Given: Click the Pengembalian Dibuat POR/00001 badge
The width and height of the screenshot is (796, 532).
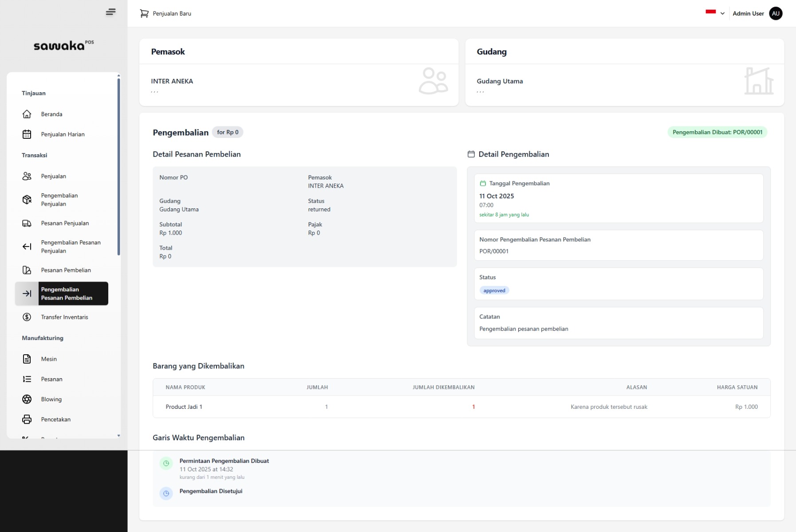Looking at the screenshot, I should click(717, 133).
